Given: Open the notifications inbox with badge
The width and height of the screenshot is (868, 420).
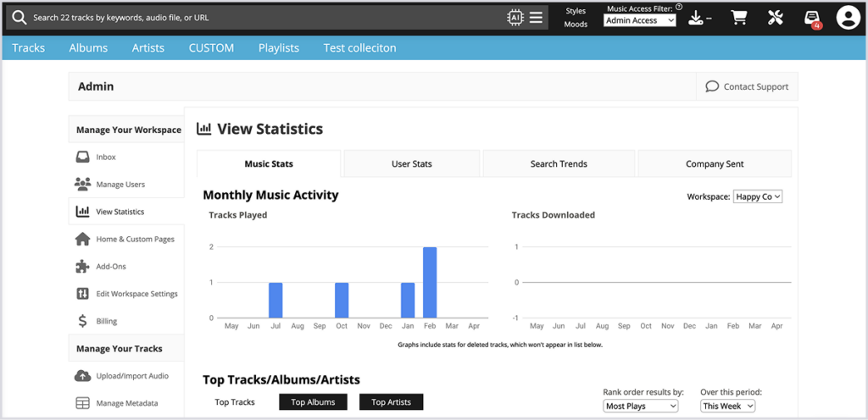Looking at the screenshot, I should 812,18.
